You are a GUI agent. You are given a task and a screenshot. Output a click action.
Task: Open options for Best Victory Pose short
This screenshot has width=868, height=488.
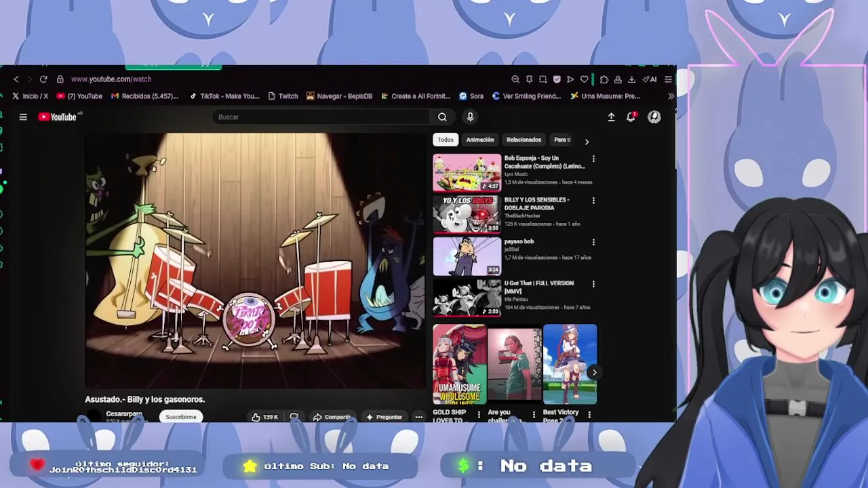pyautogui.click(x=589, y=414)
